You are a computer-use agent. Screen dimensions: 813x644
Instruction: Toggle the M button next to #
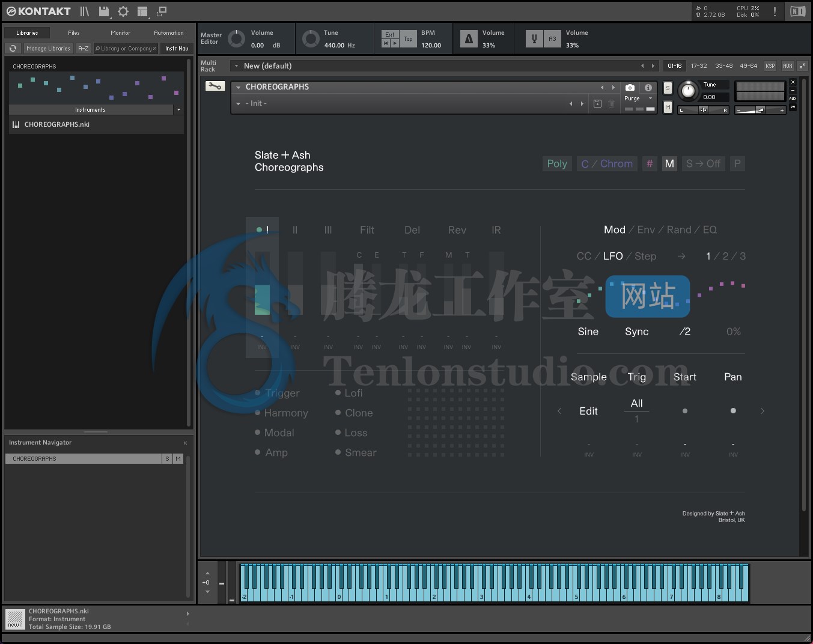(x=669, y=163)
